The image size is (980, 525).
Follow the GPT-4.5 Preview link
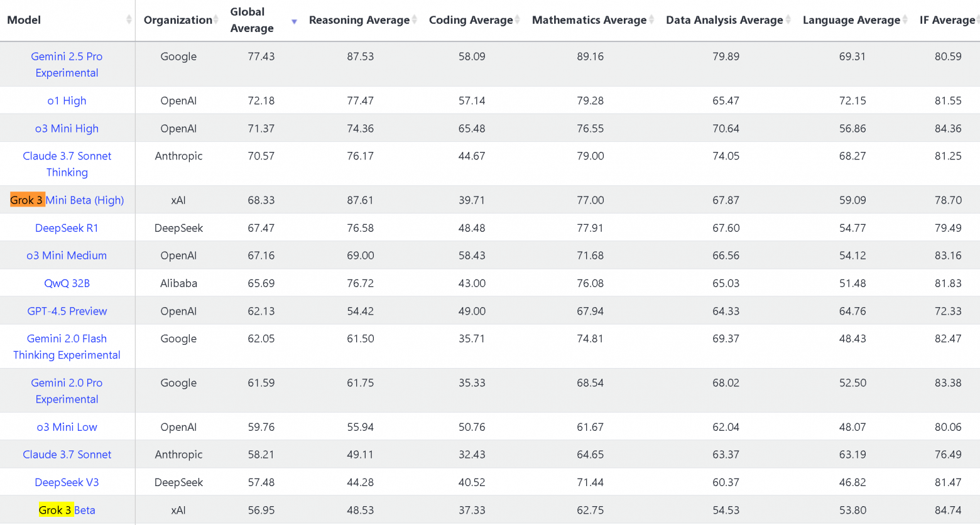click(x=67, y=311)
